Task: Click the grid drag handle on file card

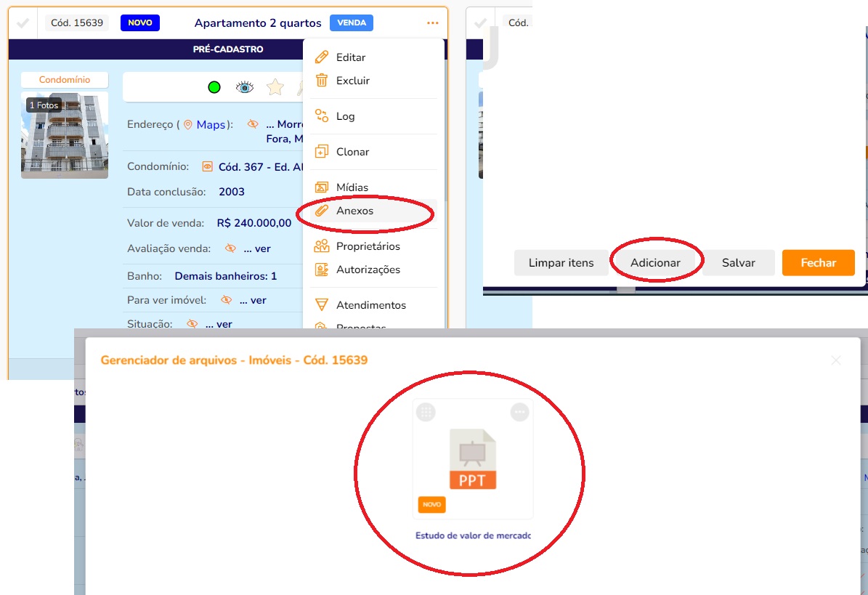Action: coord(426,413)
